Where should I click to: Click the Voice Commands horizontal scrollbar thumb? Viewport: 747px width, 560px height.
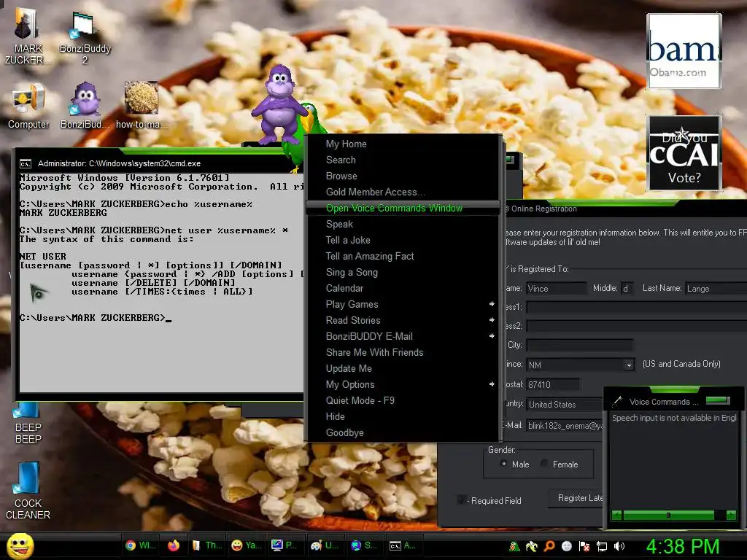[x=668, y=515]
